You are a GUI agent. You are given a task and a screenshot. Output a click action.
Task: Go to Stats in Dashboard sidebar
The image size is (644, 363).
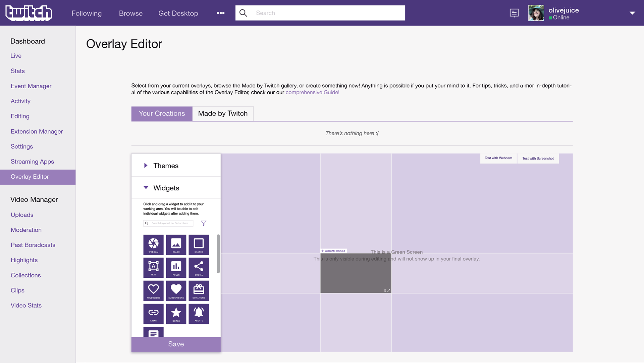point(17,71)
